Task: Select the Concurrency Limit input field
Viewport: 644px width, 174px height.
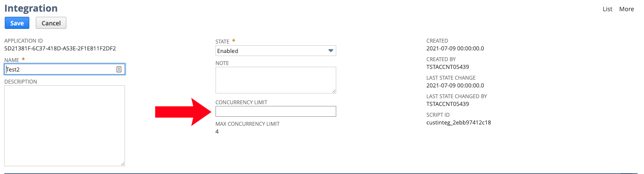Action: coord(275,112)
